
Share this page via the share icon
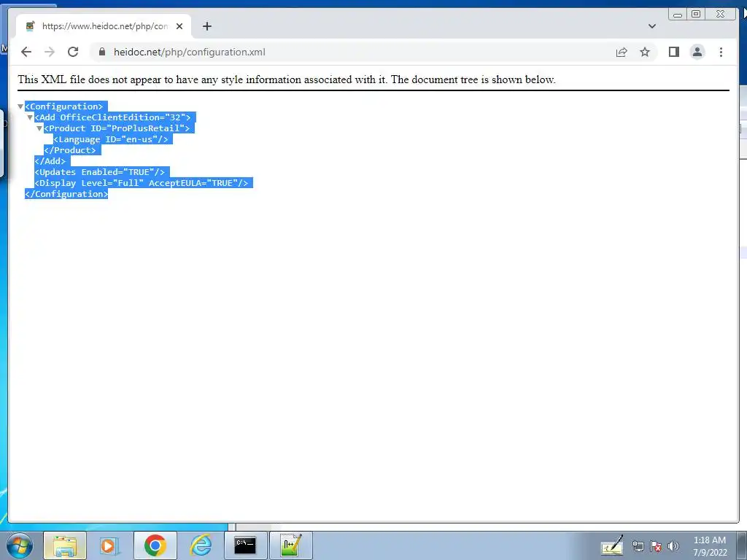pos(622,52)
